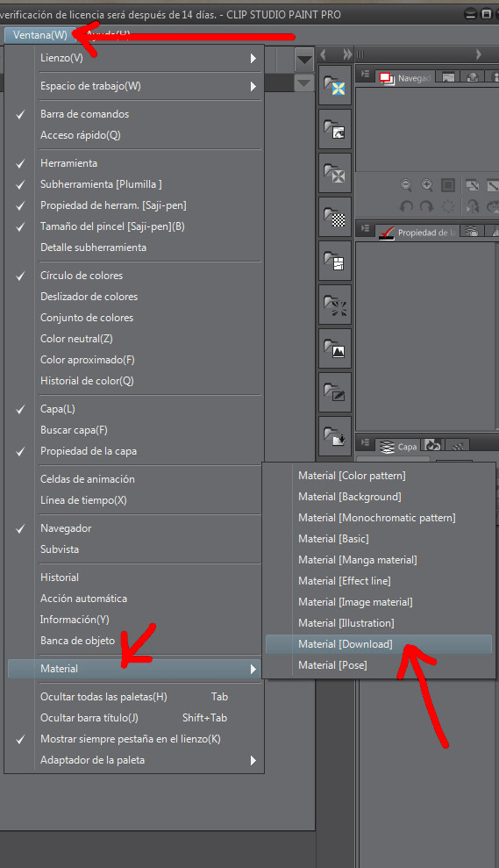Screen dimensions: 499x868
Task: Choose Material [Manga material]
Action: point(378,560)
